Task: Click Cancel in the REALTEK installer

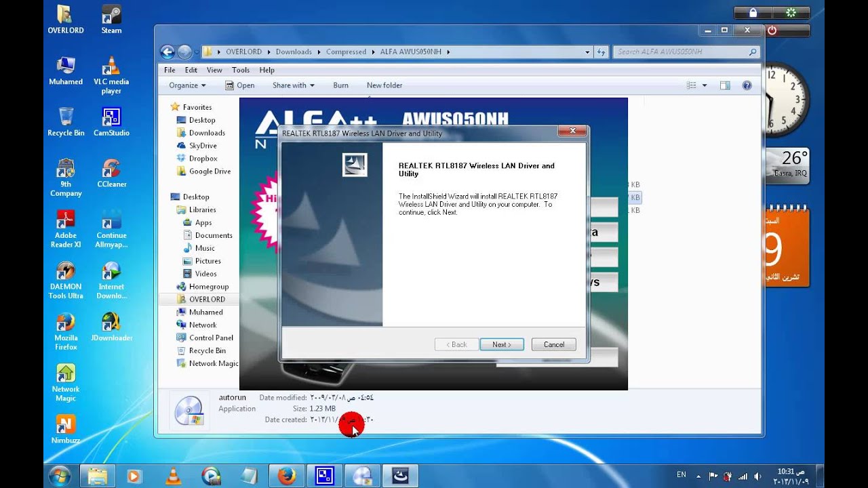Action: pyautogui.click(x=554, y=344)
